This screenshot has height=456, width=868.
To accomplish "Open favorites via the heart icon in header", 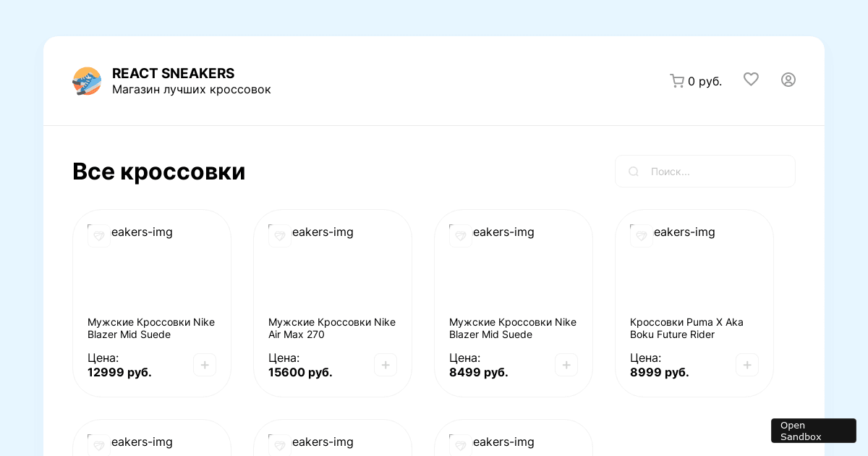I will pyautogui.click(x=751, y=80).
